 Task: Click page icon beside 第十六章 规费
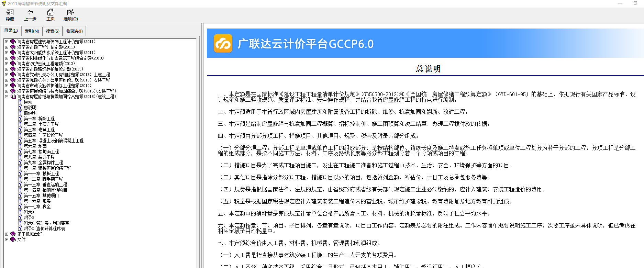coord(20,201)
